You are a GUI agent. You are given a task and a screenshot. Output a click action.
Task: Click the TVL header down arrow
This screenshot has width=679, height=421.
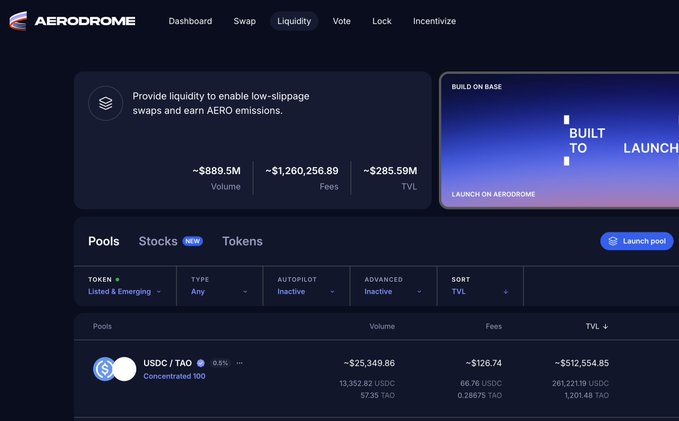point(605,327)
